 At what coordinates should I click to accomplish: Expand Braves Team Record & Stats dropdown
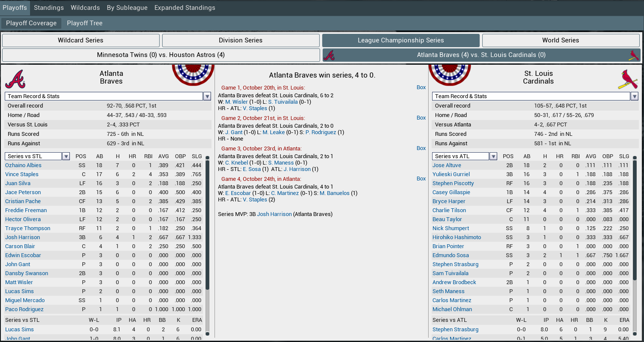[207, 96]
